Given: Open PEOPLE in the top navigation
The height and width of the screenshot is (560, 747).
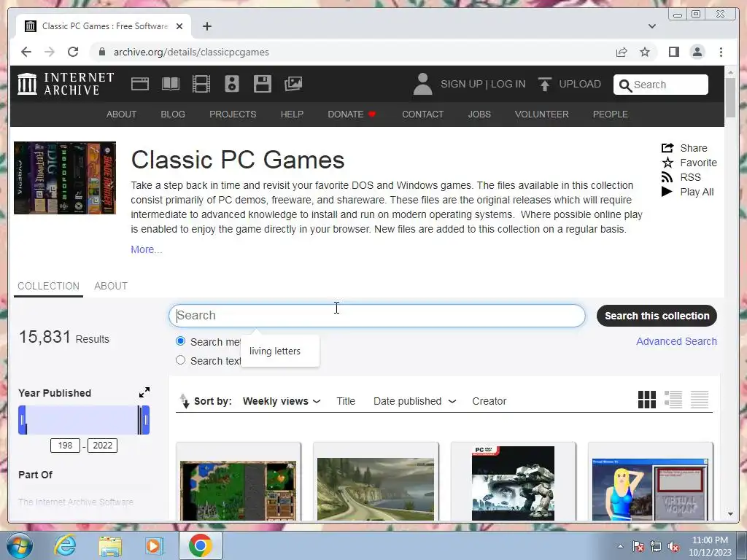Looking at the screenshot, I should [x=611, y=114].
